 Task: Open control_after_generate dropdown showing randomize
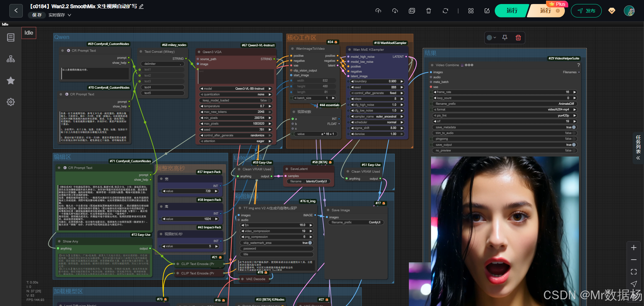[236, 135]
